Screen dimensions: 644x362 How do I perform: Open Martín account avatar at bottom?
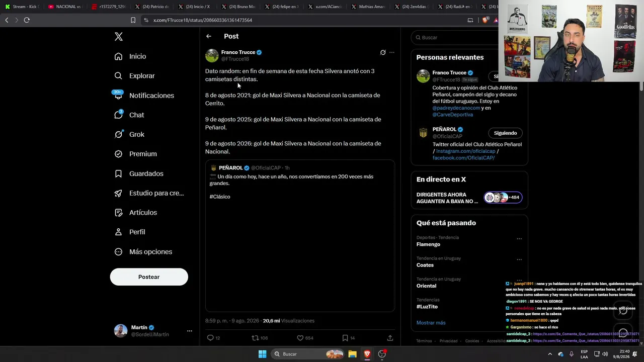(x=121, y=331)
